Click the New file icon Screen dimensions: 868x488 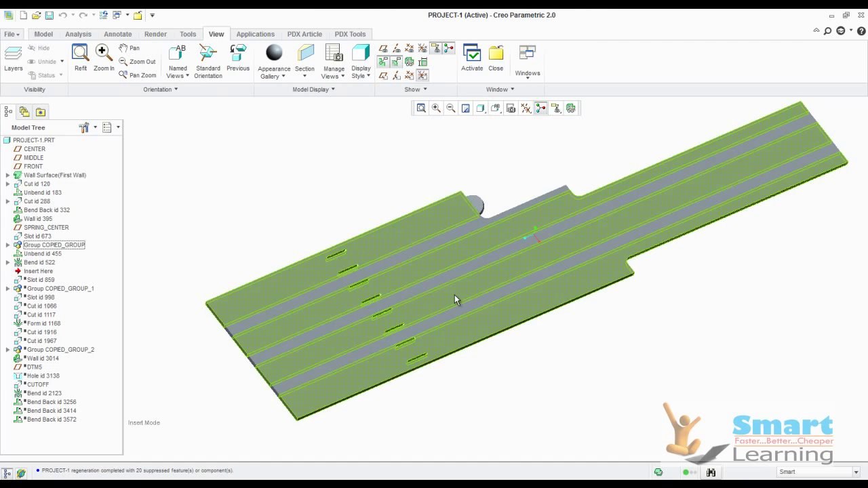point(24,15)
